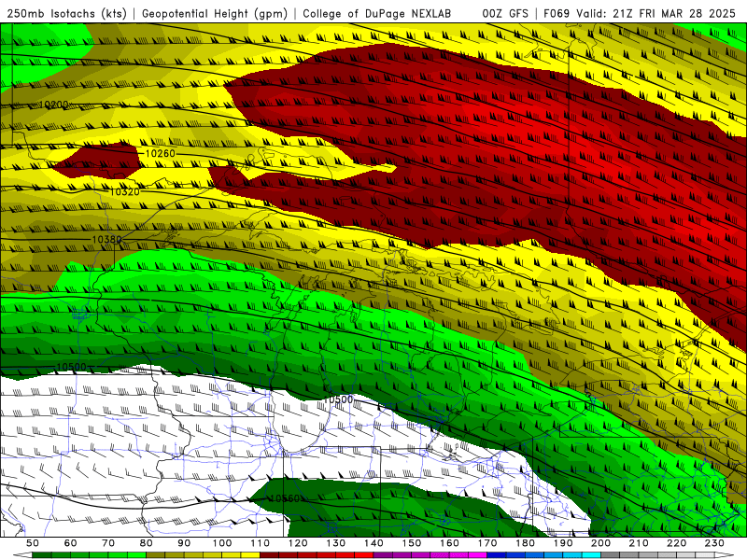Click the color bar value 180
This screenshot has height=560, width=747.
coord(525,543)
